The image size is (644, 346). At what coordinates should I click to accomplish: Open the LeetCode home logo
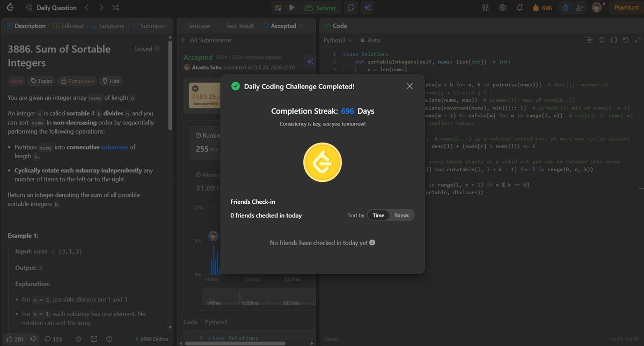[11, 8]
